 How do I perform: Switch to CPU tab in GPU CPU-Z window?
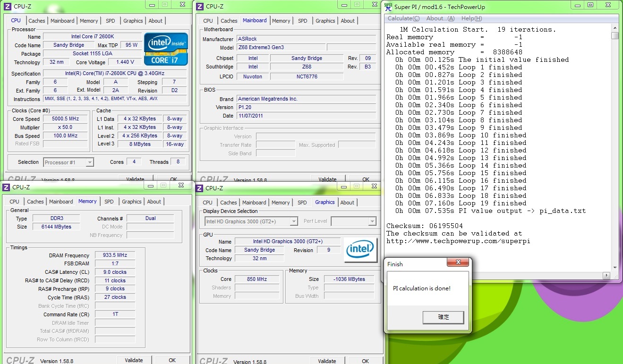[x=207, y=203]
